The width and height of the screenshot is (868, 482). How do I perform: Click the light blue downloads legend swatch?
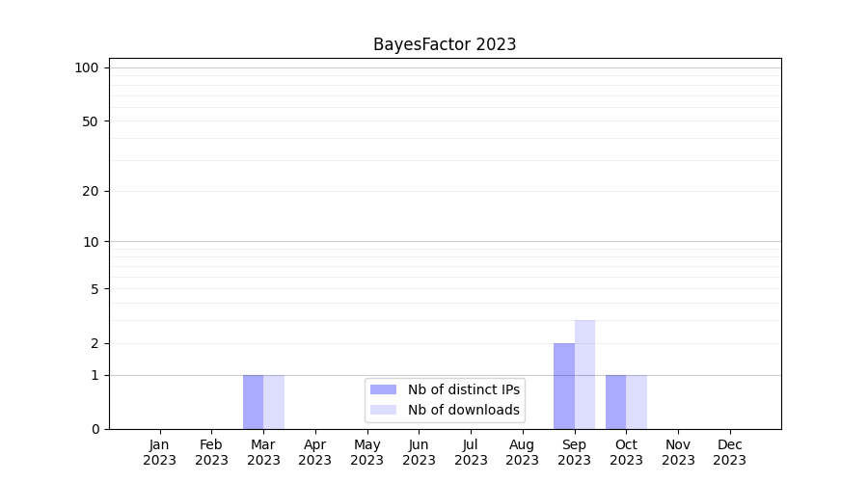[383, 410]
